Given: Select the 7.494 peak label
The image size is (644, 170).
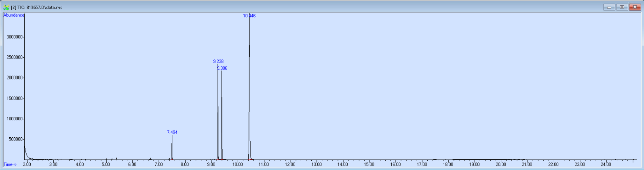Looking at the screenshot, I should point(172,132).
